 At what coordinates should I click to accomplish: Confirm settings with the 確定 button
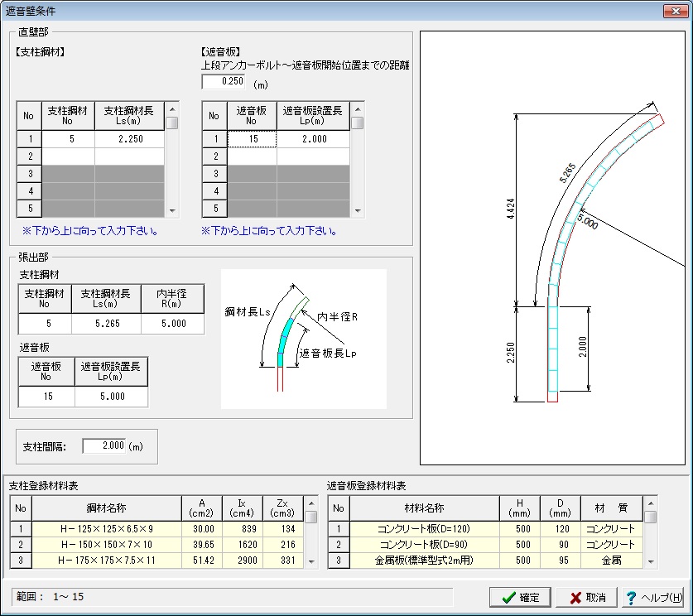[x=520, y=598]
